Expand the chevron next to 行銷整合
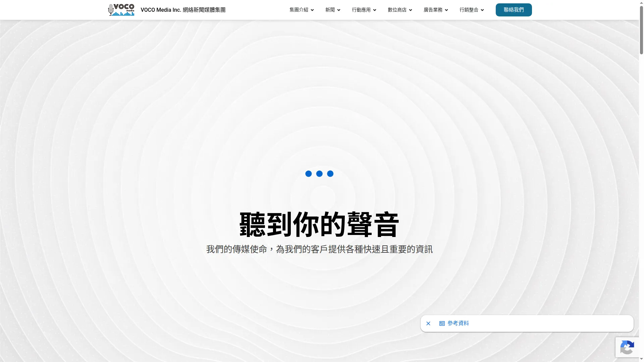Image resolution: width=644 pixels, height=362 pixels. [482, 10]
